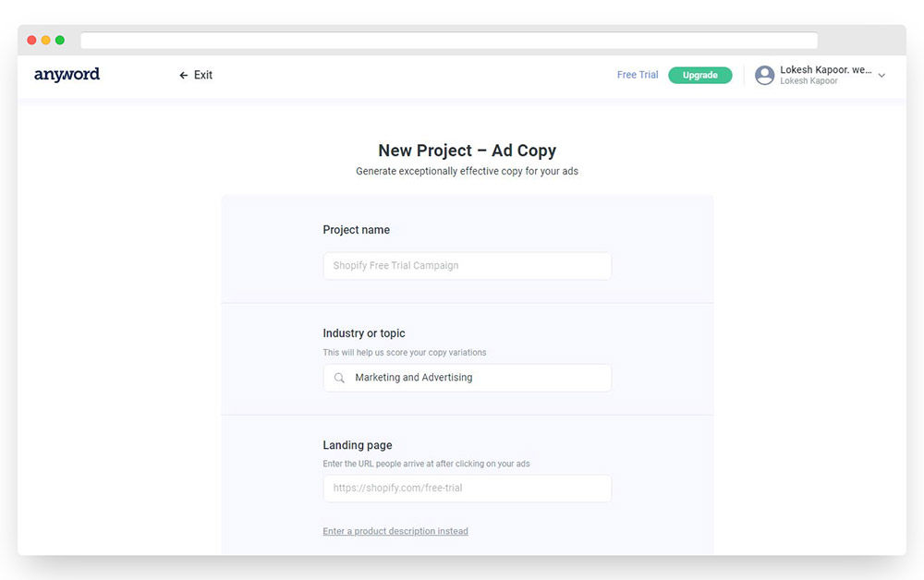
Task: Click the Lokesh Kapoor account name
Action: pyautogui.click(x=825, y=69)
